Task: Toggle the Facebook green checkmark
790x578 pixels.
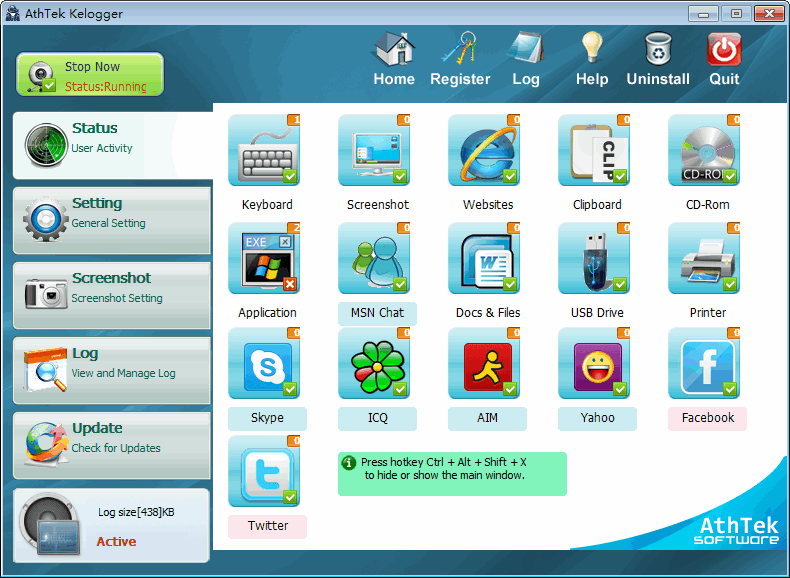Action: click(x=730, y=390)
